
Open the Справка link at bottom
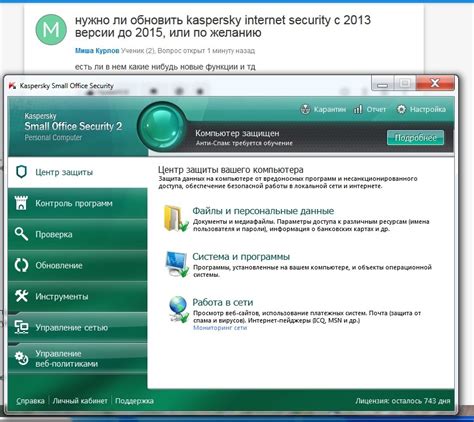(x=30, y=401)
